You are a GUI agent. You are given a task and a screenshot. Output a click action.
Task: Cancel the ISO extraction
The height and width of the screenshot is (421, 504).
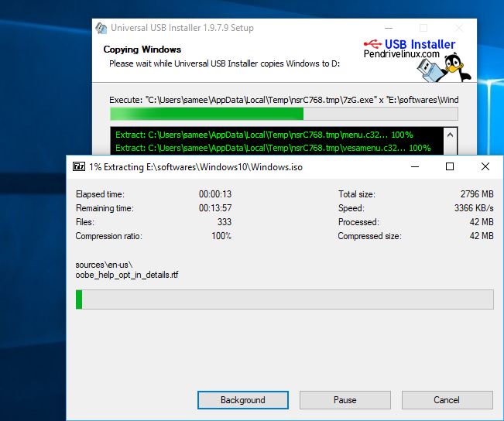447,400
